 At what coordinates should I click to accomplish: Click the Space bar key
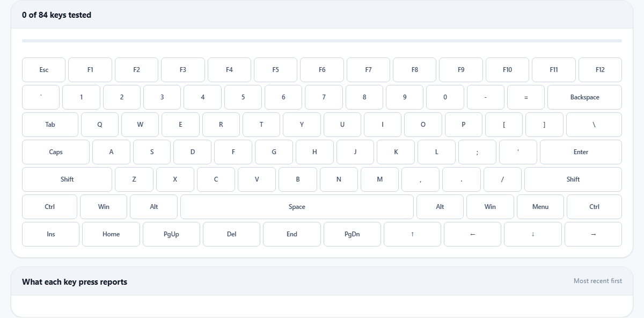pyautogui.click(x=297, y=207)
